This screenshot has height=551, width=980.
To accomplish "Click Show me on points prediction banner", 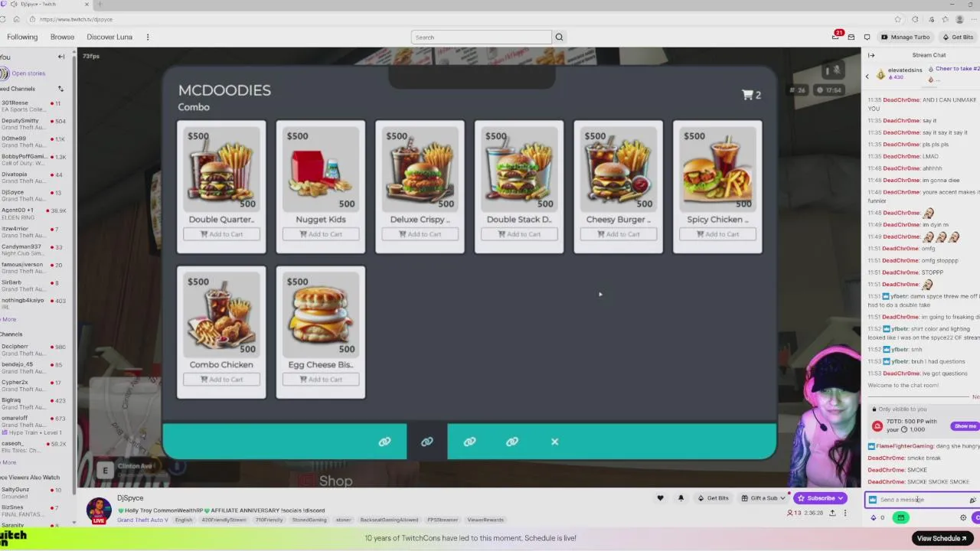I will tap(965, 426).
